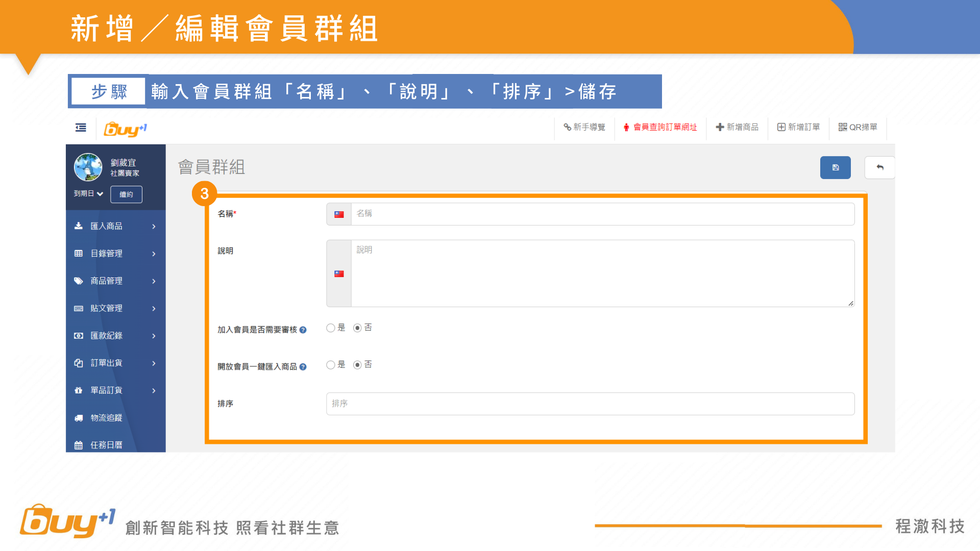Select 是 for 開放會員一鍵匯入商品
Image resolution: width=980 pixels, height=551 pixels.
[331, 365]
